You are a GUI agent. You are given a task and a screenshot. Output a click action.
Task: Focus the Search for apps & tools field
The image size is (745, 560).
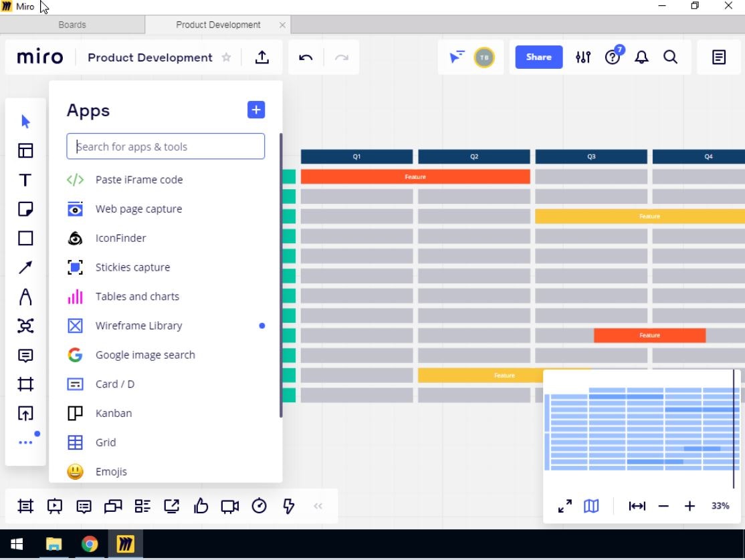click(165, 146)
